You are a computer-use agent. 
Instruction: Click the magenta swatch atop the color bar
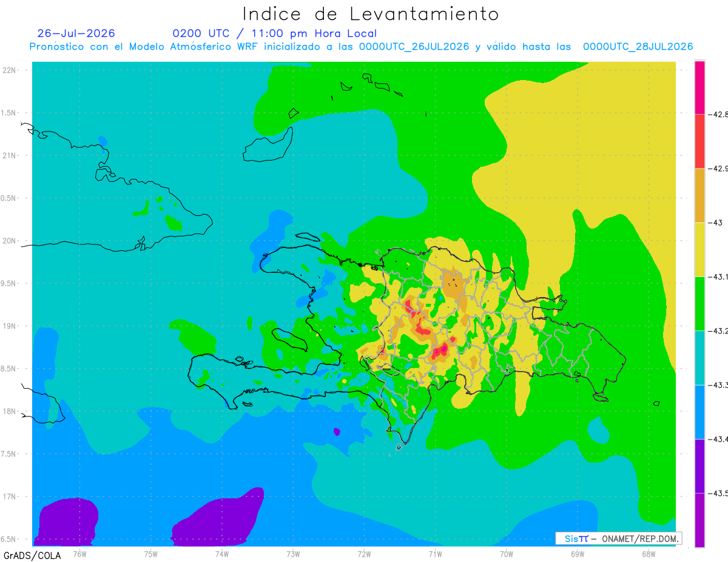coord(699,87)
